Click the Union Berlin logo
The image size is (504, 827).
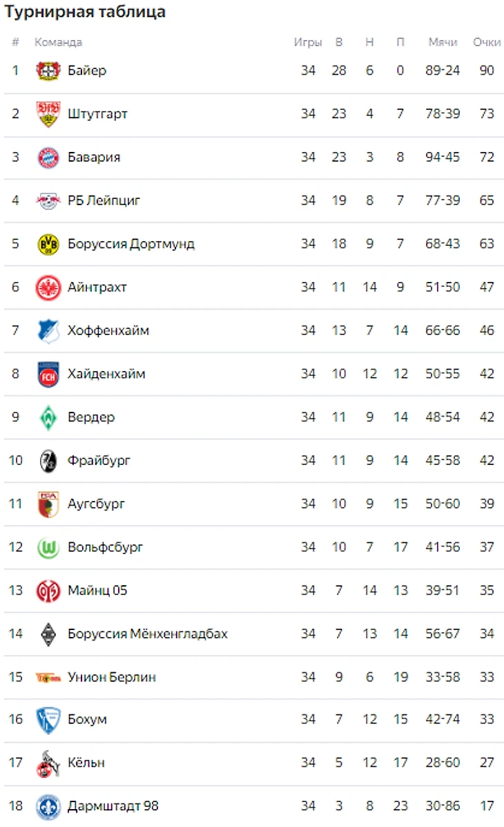click(48, 677)
